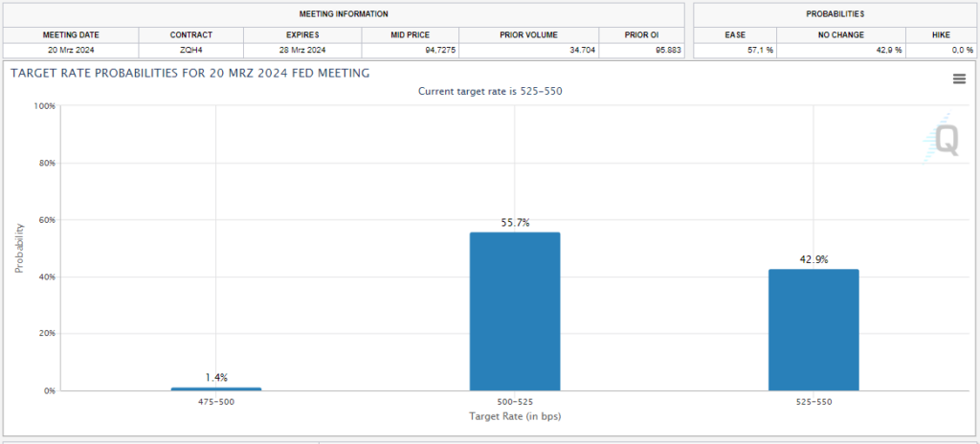Click the NO CHANGE probability header

pos(841,35)
